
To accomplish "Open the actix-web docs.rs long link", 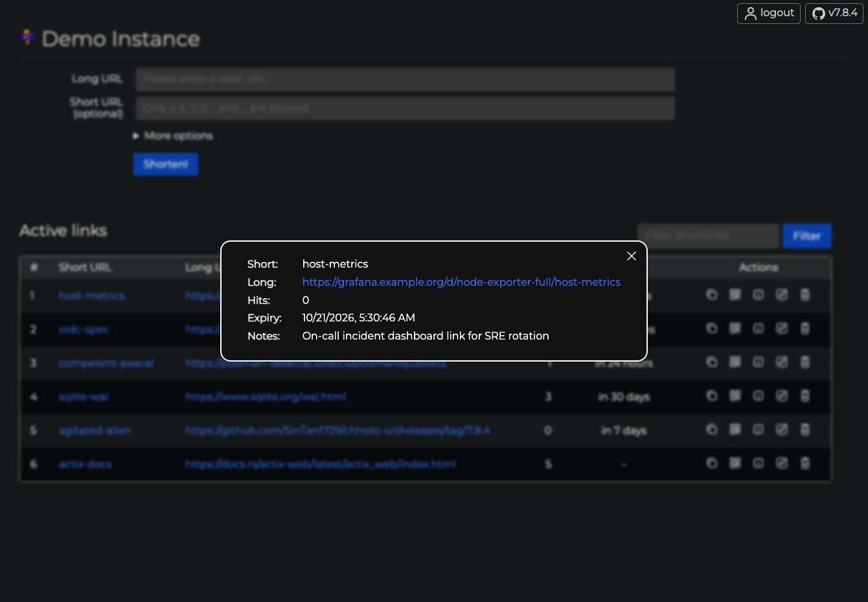I will point(321,464).
